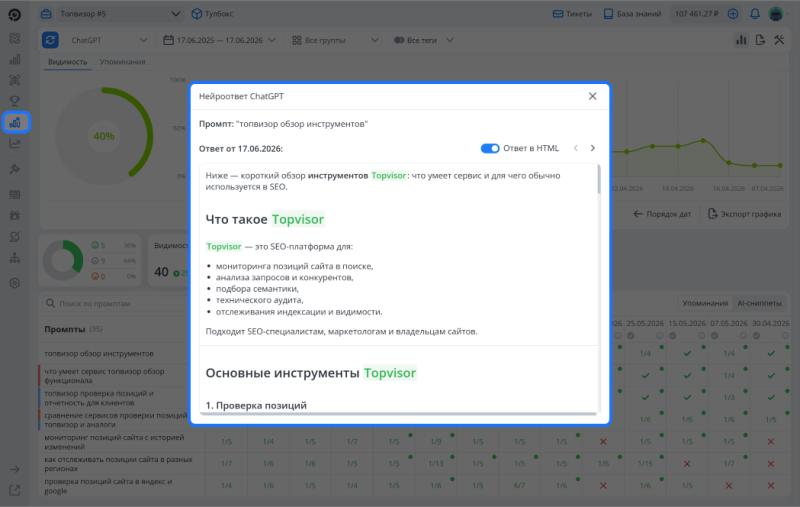Select the Упоминания table view tab
800x507 pixels.
705,303
